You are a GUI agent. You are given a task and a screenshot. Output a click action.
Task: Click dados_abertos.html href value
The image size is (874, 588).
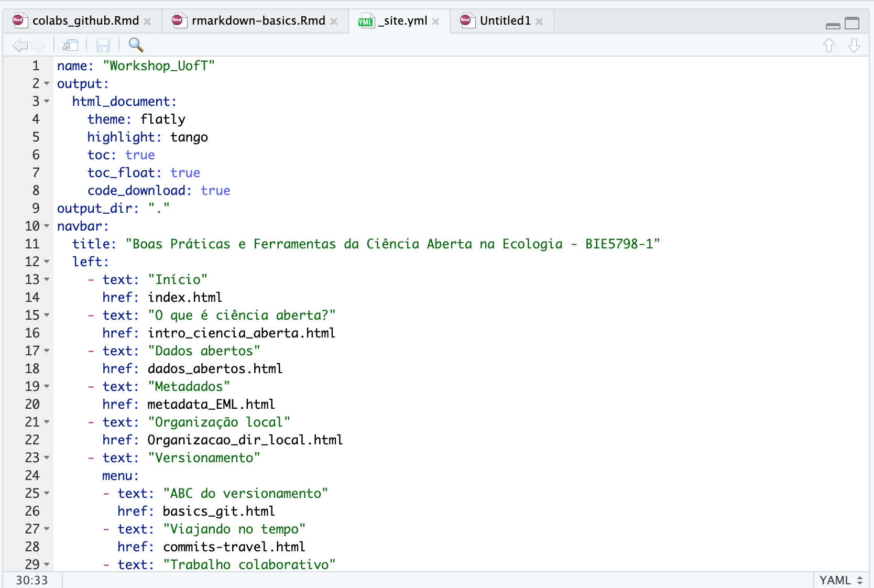[215, 369]
